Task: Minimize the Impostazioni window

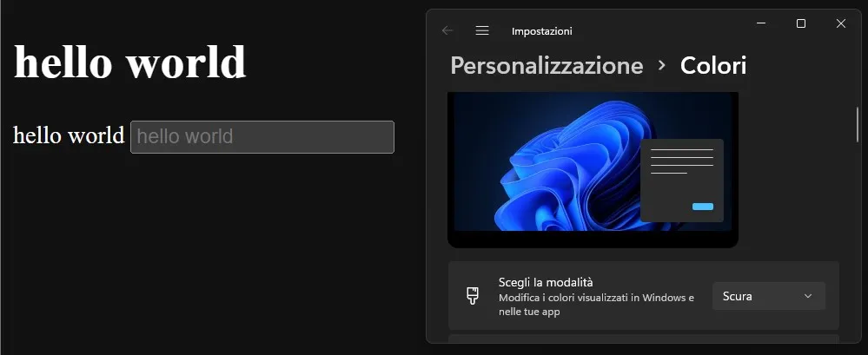Action: pyautogui.click(x=761, y=23)
